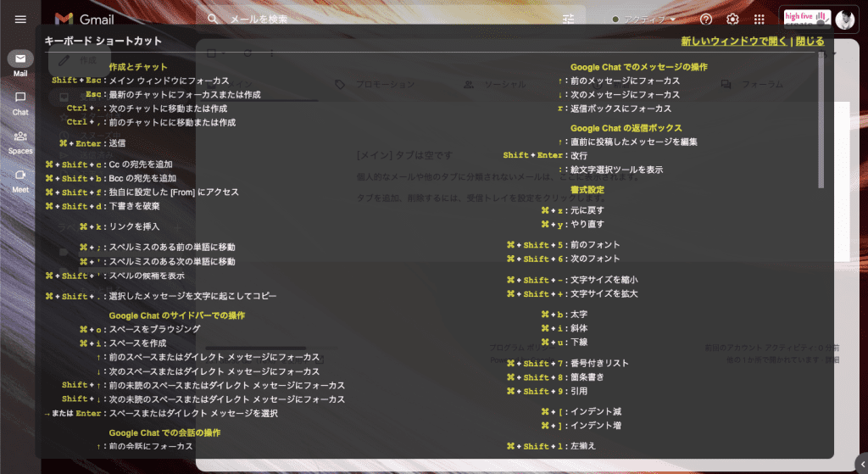Close shortcuts with 閉じる link
The width and height of the screenshot is (868, 474).
(x=810, y=41)
